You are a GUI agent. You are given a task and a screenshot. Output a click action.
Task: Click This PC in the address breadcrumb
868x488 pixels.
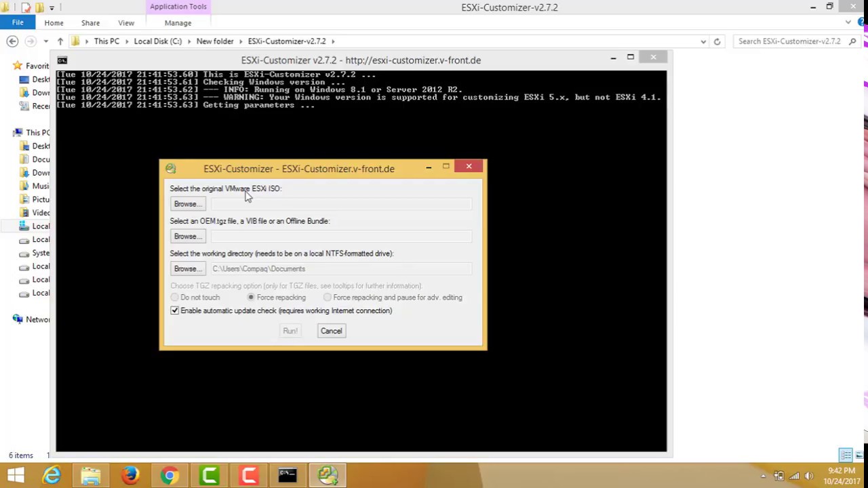tap(106, 41)
